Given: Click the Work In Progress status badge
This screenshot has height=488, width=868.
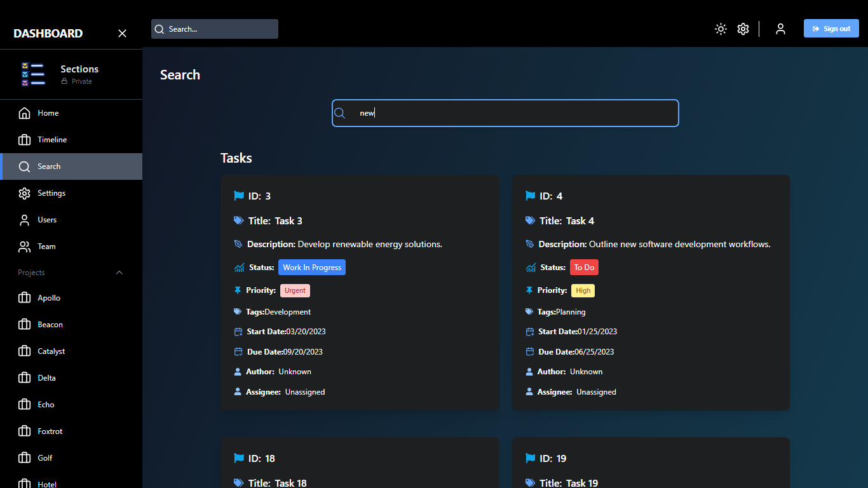Looking at the screenshot, I should click(x=312, y=268).
